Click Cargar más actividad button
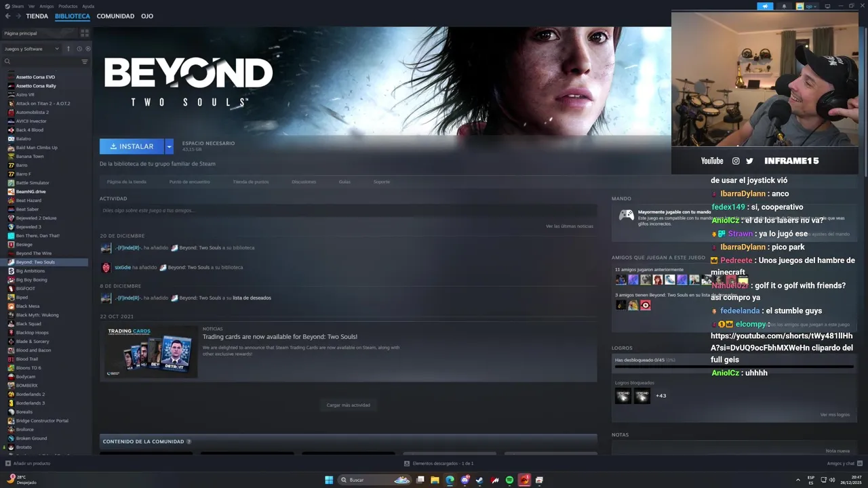868x488 pixels. [349, 405]
